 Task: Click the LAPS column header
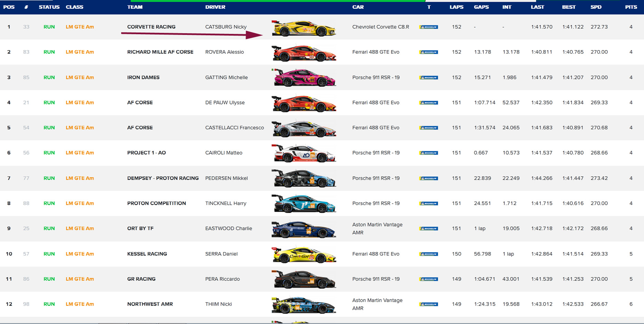point(456,7)
